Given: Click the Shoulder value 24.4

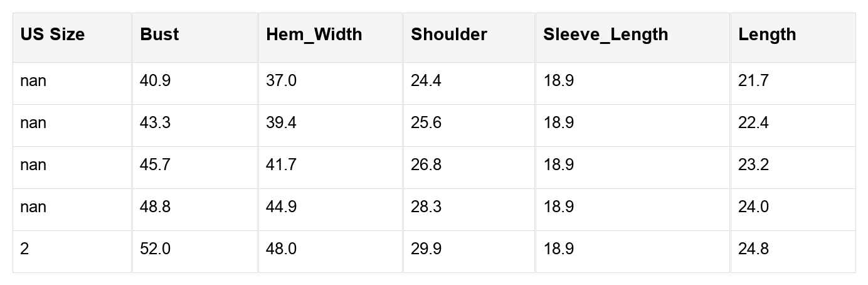Looking at the screenshot, I should [x=426, y=81].
